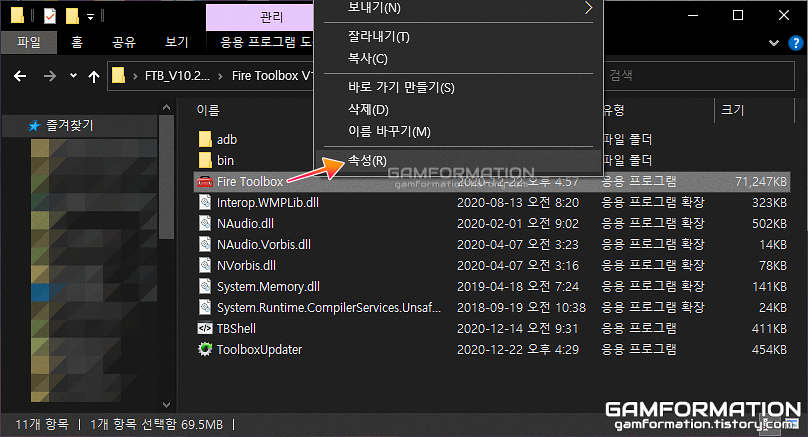Click the System.Runtime.CompilerServices file icon
This screenshot has width=808, height=437.
(205, 307)
